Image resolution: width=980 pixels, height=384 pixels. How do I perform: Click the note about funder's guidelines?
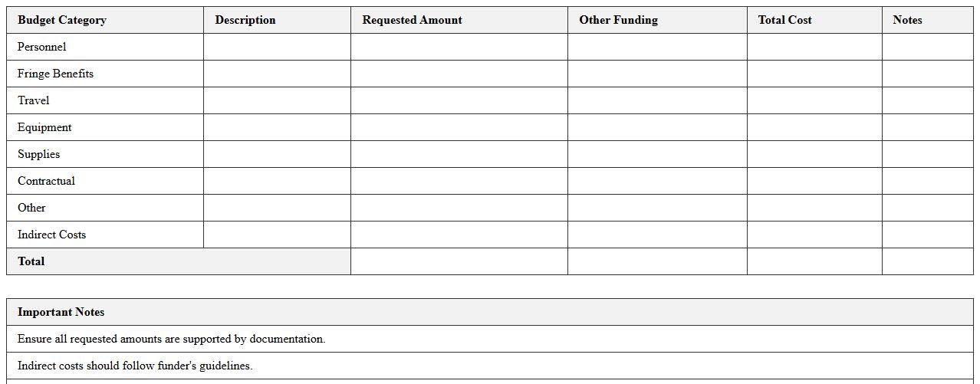click(x=135, y=366)
